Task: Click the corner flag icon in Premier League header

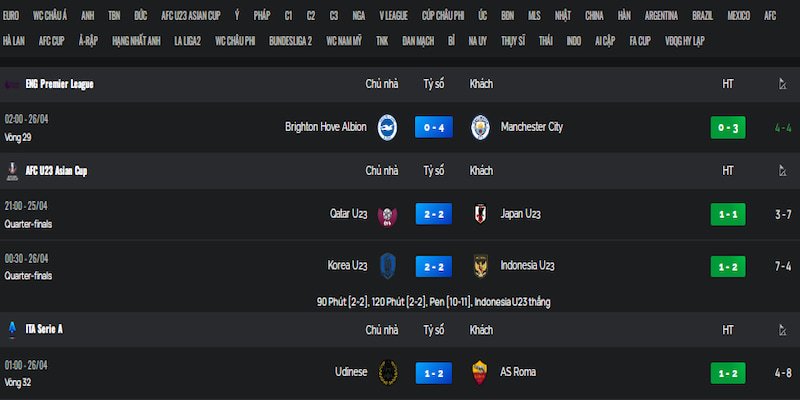Action: coord(782,84)
